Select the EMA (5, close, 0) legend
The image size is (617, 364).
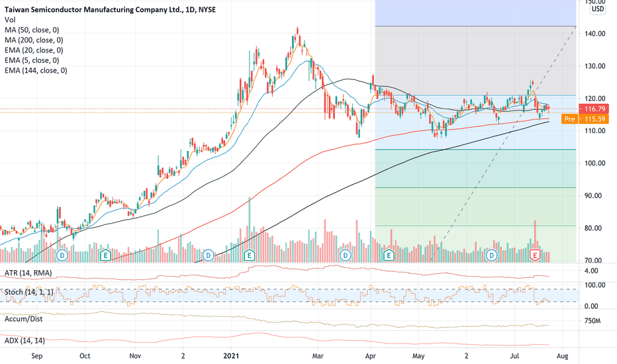coord(32,61)
